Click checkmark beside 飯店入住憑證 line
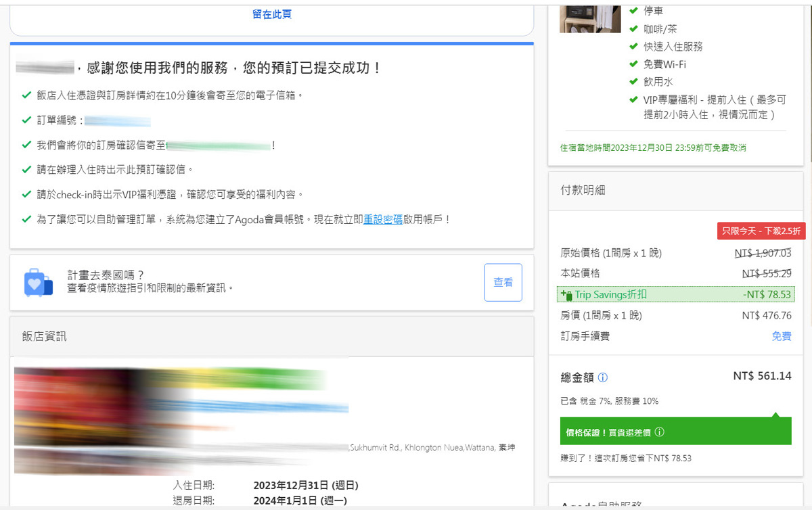The height and width of the screenshot is (510, 812). pos(26,95)
